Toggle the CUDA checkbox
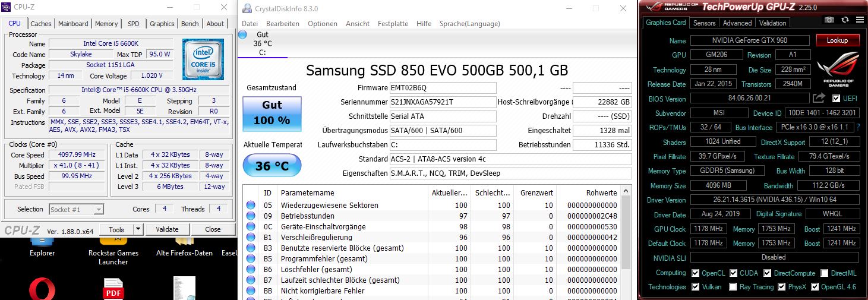Viewport: 868px width, 300px height. coord(734,273)
